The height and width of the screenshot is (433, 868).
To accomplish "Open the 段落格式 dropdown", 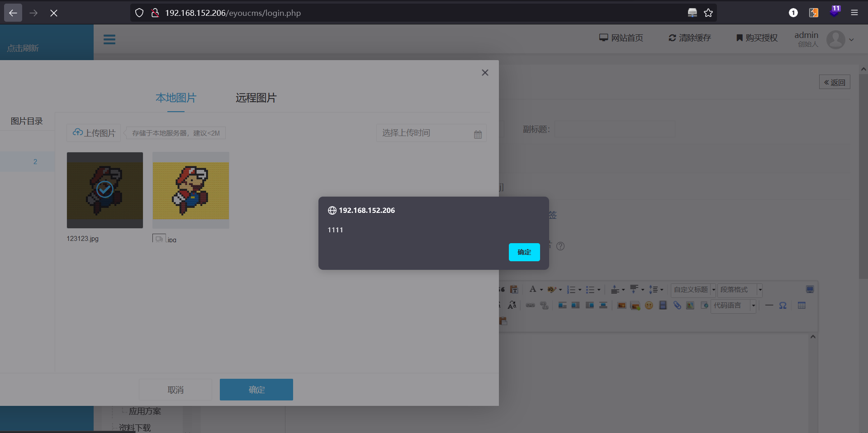I will (x=740, y=290).
